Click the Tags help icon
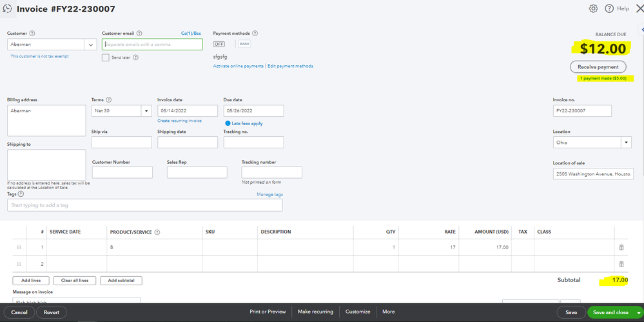Screen dimensions: 644x322 tap(21, 194)
